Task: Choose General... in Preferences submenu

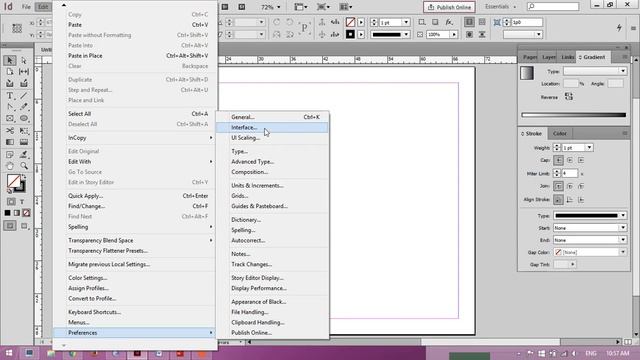Action: 272,117
